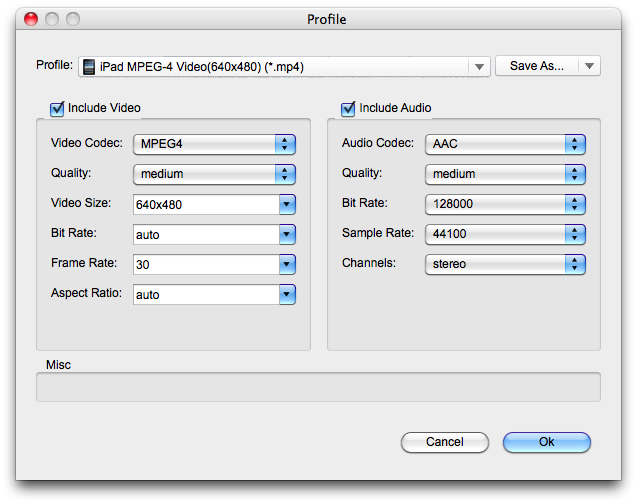637x504 pixels.
Task: Confirm settings with the Ok button
Action: pyautogui.click(x=546, y=442)
